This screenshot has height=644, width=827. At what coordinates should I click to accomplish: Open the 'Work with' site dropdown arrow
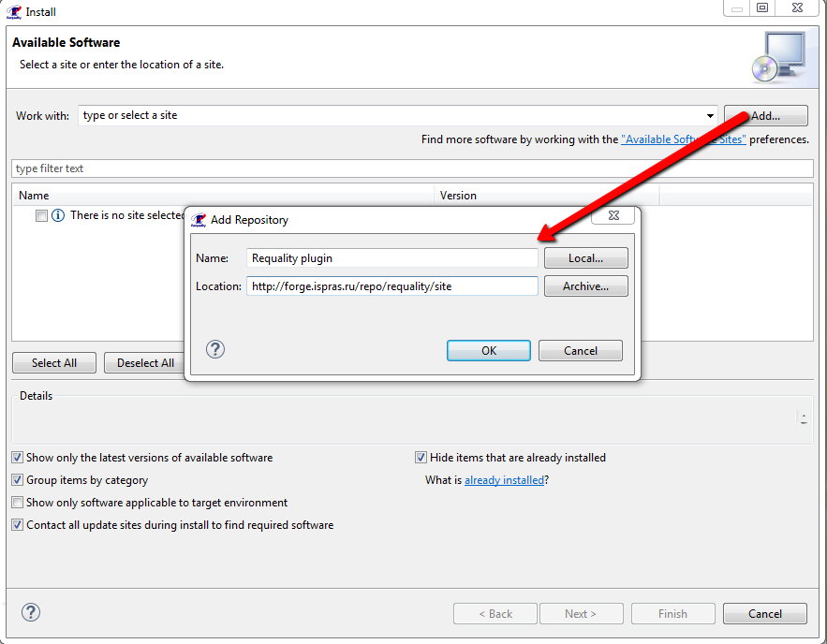710,115
